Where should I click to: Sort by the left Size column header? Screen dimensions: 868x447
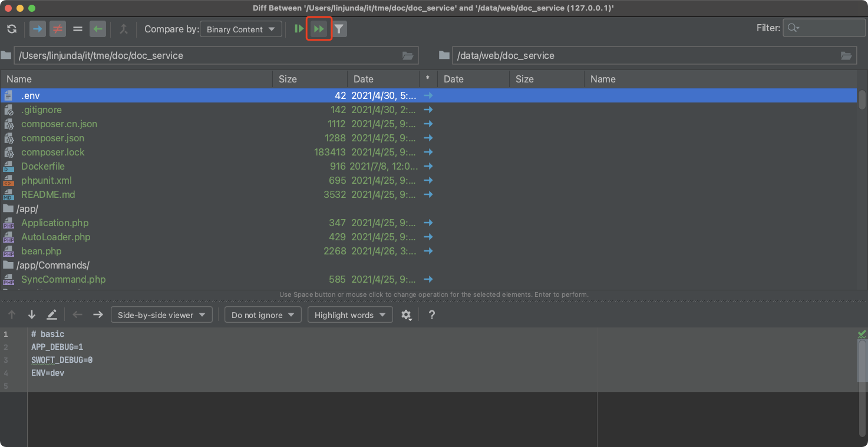(x=310, y=79)
